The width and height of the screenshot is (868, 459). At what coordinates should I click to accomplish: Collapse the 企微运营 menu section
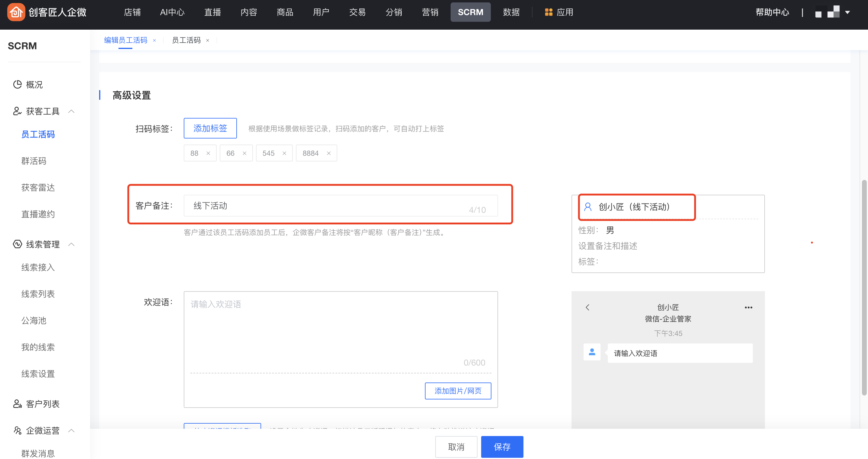pyautogui.click(x=71, y=431)
